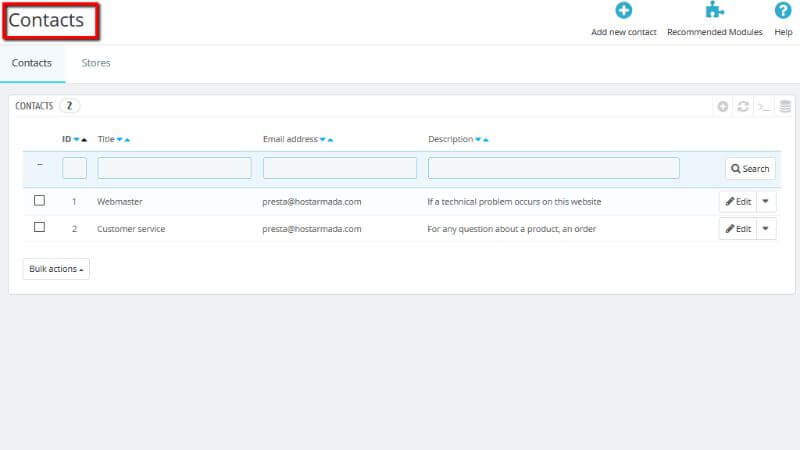Click Customer service's presta@hostarmada.com email cell

coord(312,229)
